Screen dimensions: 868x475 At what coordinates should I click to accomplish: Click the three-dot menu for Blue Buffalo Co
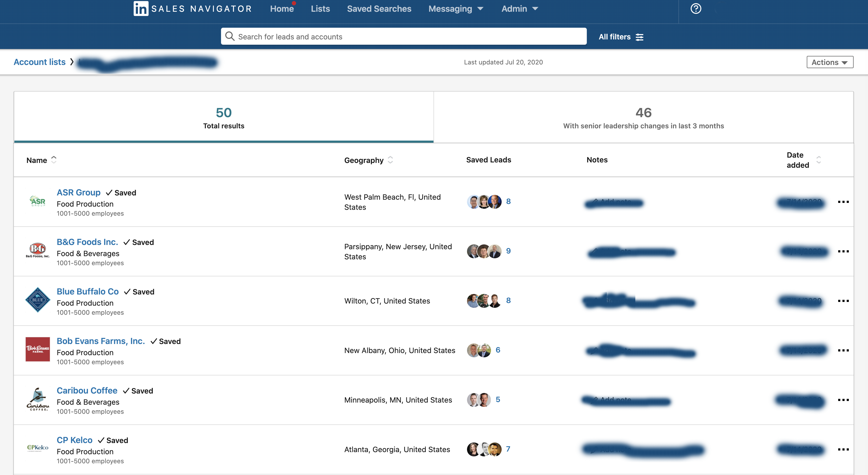pyautogui.click(x=844, y=301)
